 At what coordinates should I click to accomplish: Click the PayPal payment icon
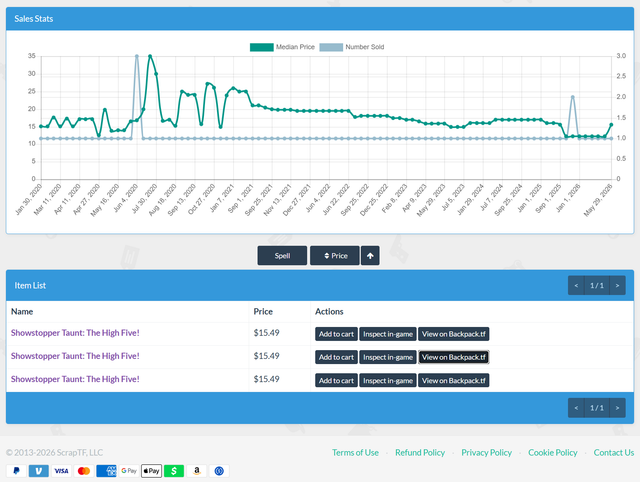[x=16, y=471]
